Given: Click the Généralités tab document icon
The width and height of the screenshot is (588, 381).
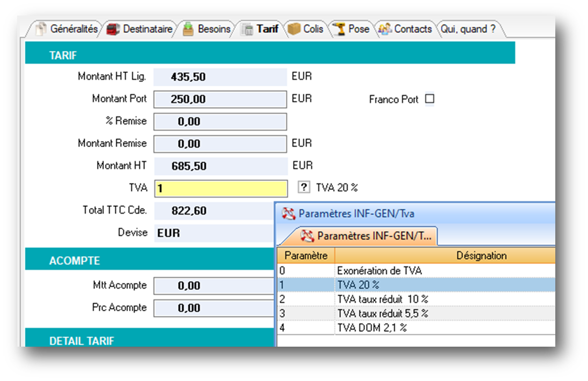Looking at the screenshot, I should tap(41, 29).
